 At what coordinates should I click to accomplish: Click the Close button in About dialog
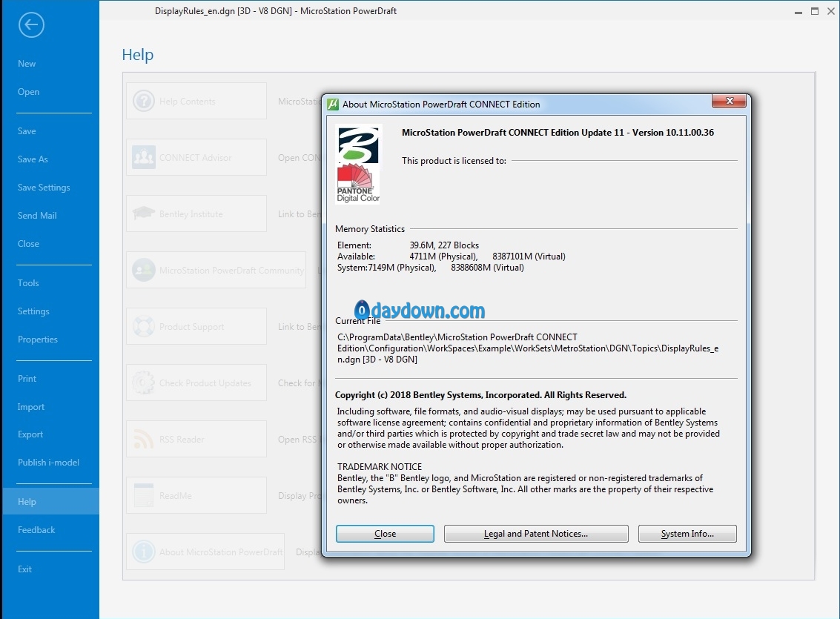[x=386, y=534]
